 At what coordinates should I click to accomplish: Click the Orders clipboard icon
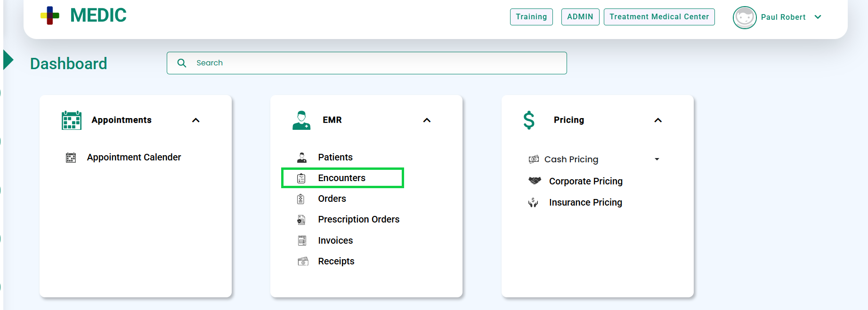pyautogui.click(x=301, y=199)
